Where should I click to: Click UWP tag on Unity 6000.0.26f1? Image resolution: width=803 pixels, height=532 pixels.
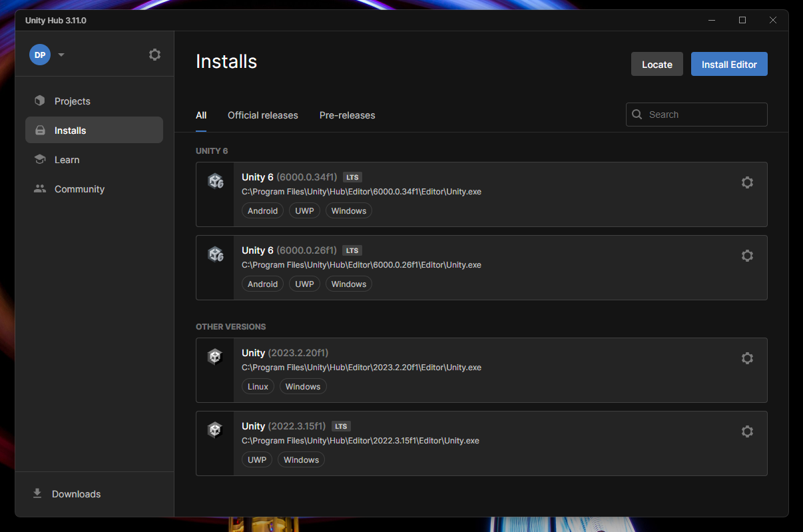point(304,284)
